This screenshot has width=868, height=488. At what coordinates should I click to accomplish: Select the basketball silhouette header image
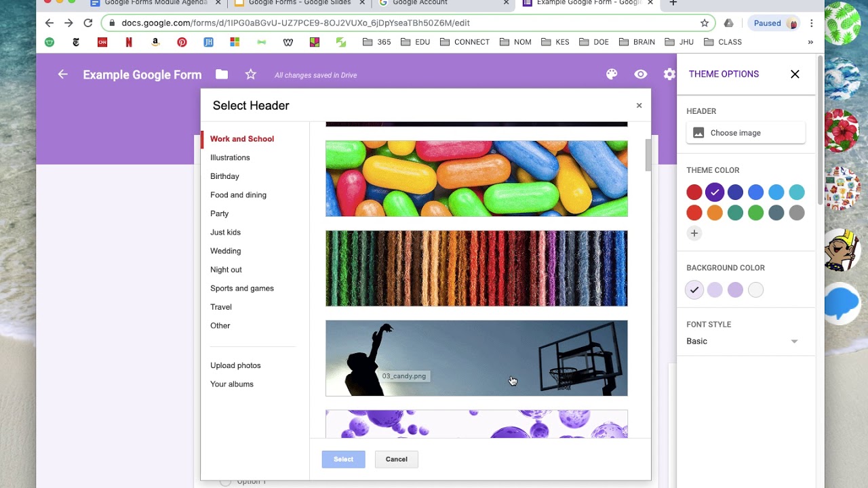(x=477, y=358)
